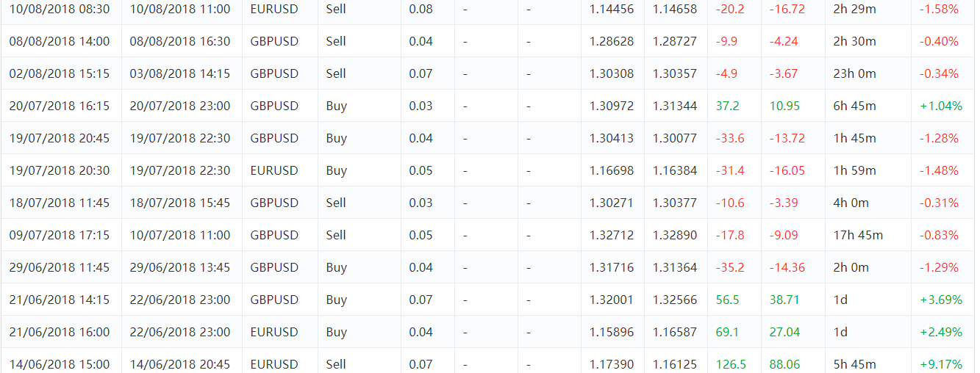980x373 pixels.
Task: Click the 1.16698 open price
Action: pos(611,170)
